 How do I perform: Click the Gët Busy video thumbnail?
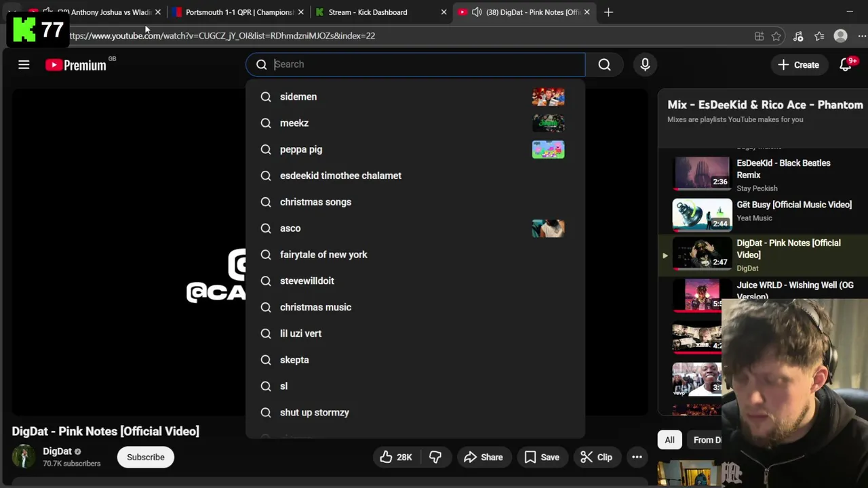coord(702,215)
